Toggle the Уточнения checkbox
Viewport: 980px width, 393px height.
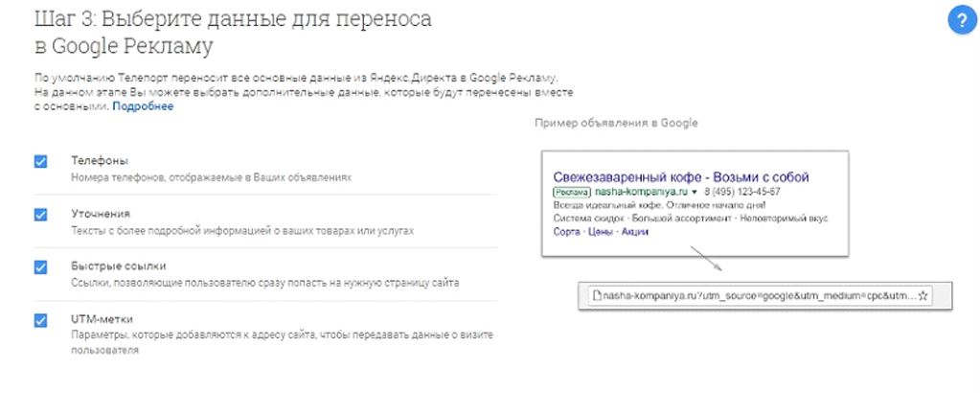coord(40,214)
